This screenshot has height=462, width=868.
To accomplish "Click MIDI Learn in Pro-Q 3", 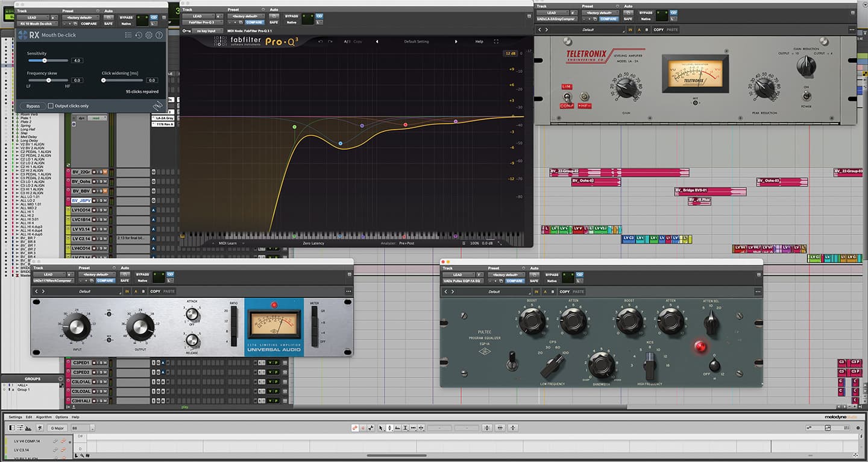I will point(228,243).
